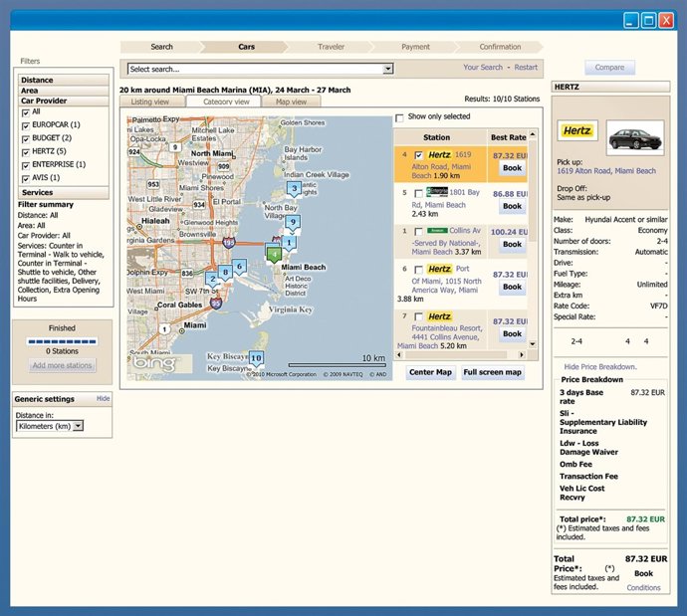Click the Hide Price Breakdown link
Image resolution: width=687 pixels, height=616 pixels.
click(x=599, y=367)
